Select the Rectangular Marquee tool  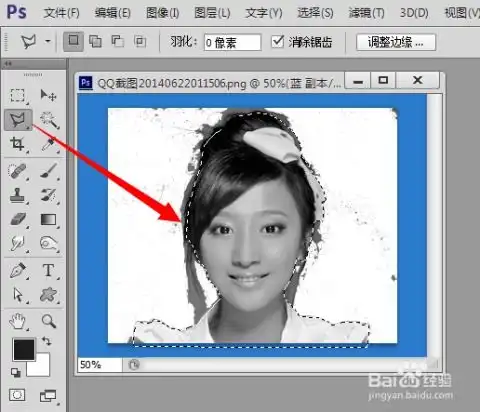[x=18, y=96]
